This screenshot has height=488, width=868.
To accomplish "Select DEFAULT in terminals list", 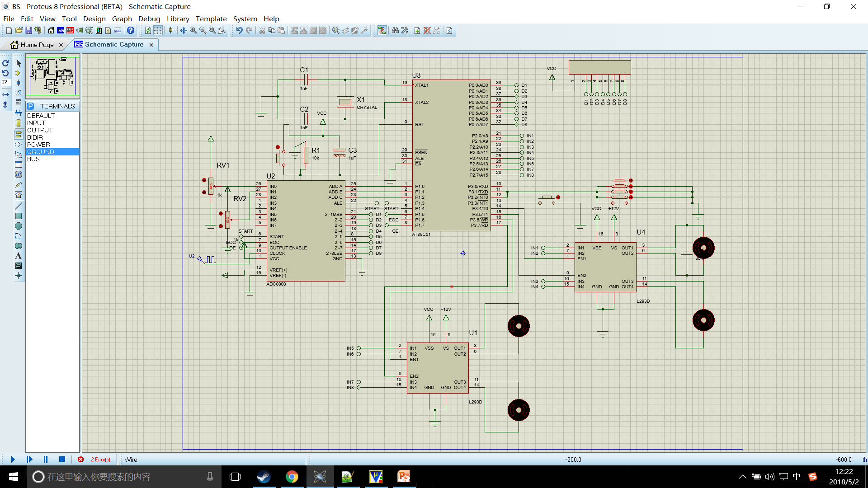I will click(52, 116).
